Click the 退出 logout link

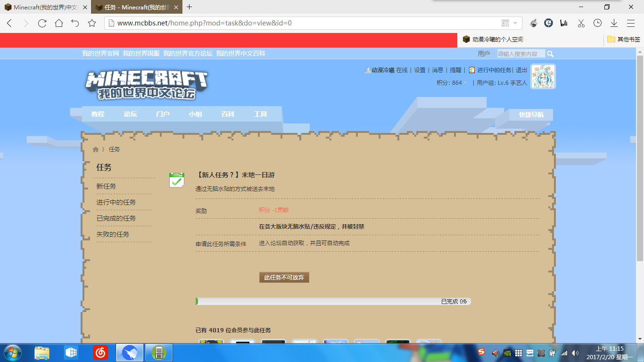point(521,70)
